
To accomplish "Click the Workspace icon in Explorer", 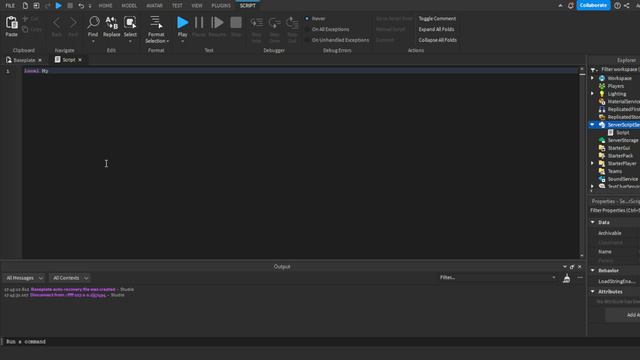I will pos(602,78).
